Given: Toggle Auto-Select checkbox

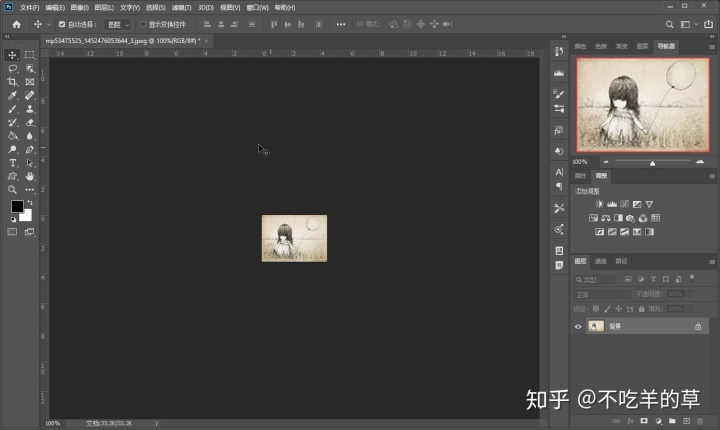Looking at the screenshot, I should coord(62,24).
